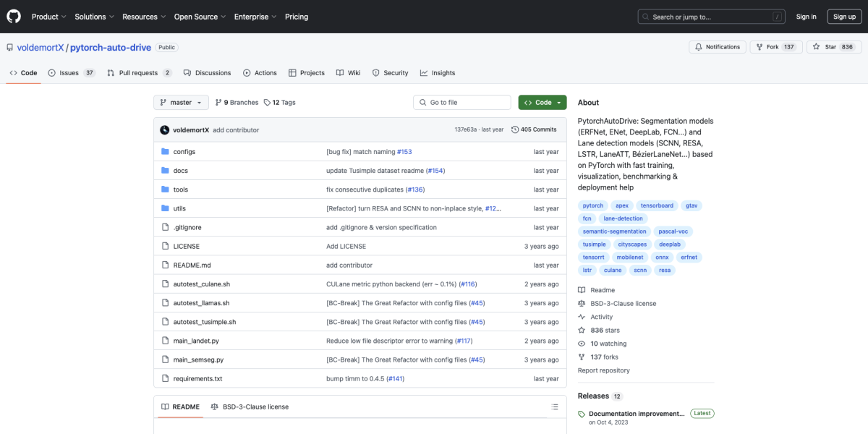
Task: Toggle repository Notifications subscription
Action: tap(718, 47)
